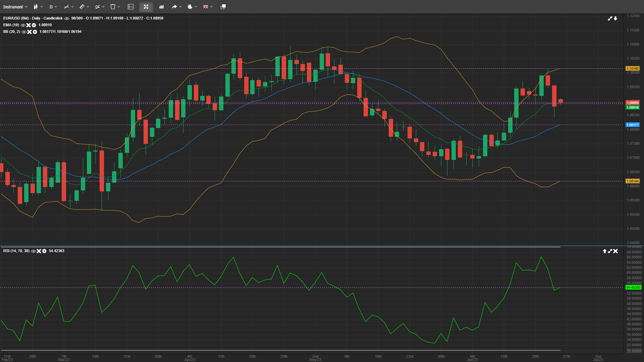
Task: Click the trash delete drawings icon
Action: [x=113, y=7]
